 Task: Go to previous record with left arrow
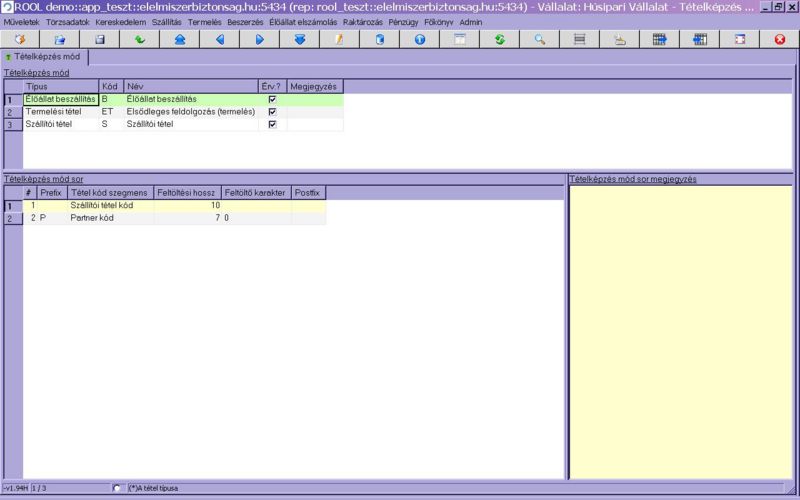[219, 40]
